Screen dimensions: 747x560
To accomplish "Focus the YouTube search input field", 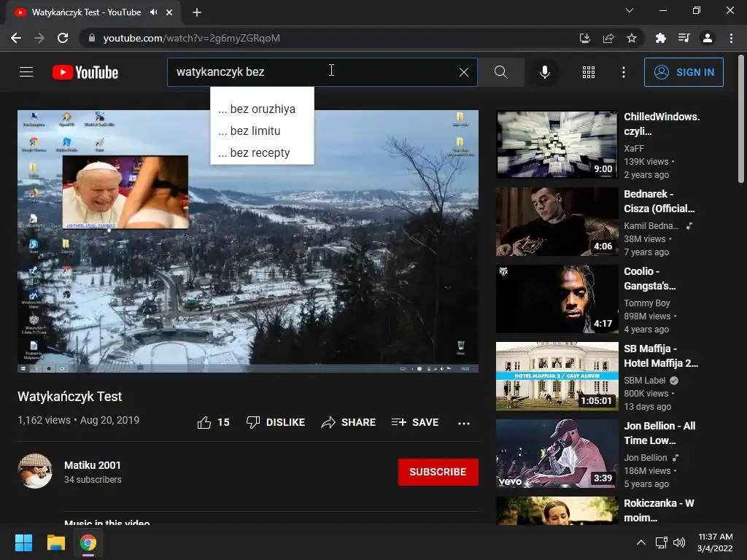I will (x=312, y=72).
